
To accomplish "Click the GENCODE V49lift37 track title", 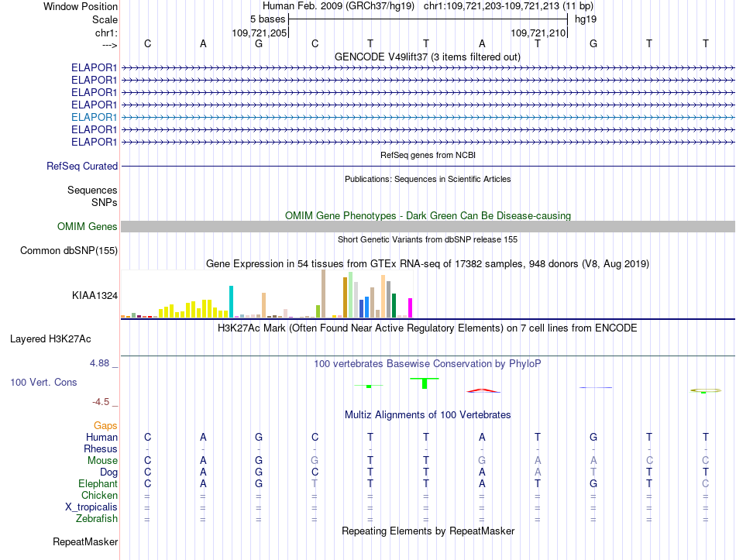I will point(427,57).
